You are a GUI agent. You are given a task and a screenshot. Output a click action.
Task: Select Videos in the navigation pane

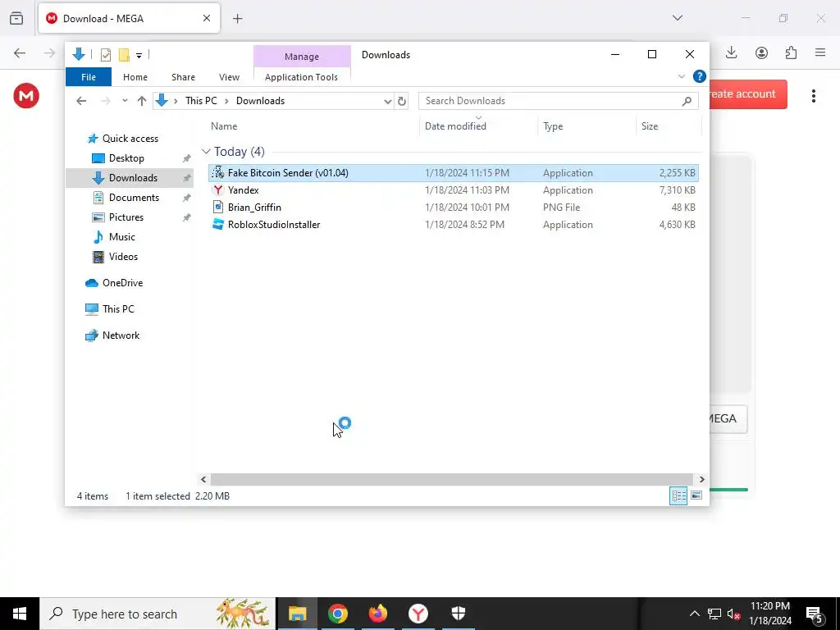click(123, 257)
